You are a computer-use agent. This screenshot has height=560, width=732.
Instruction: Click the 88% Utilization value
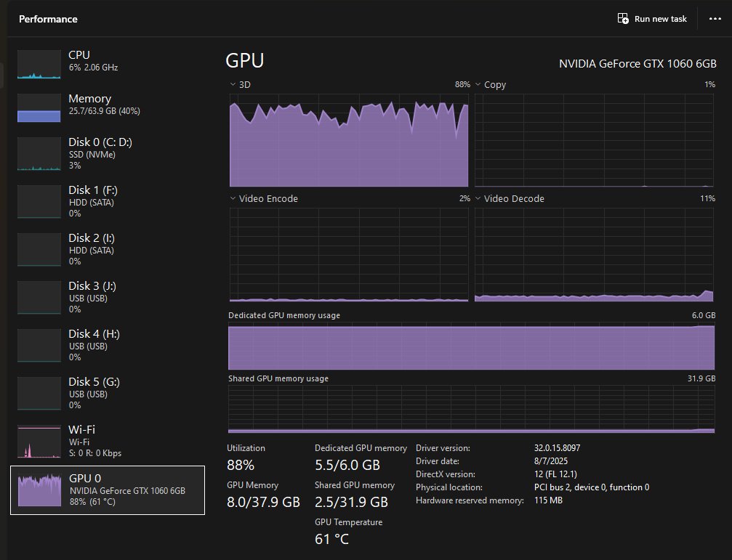click(241, 466)
